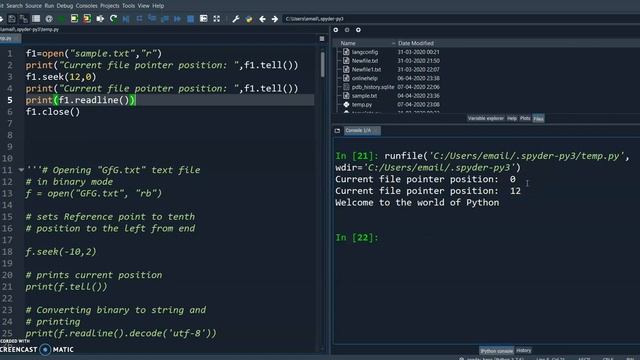Click Run cell and advance icon

click(87, 19)
